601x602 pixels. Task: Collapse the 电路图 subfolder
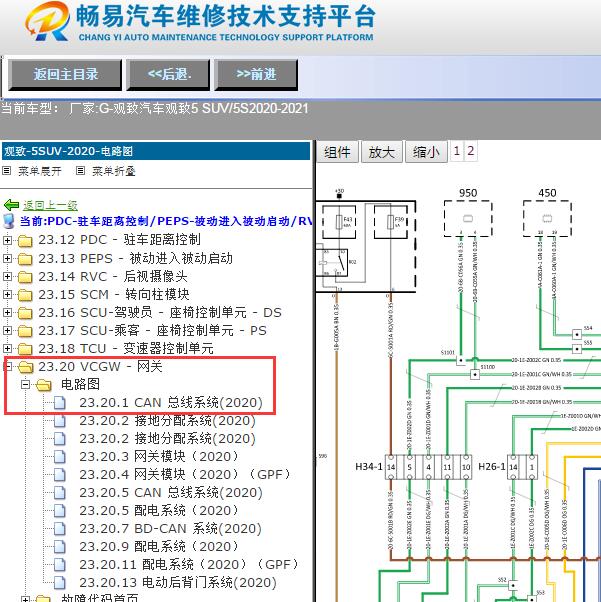[26, 384]
